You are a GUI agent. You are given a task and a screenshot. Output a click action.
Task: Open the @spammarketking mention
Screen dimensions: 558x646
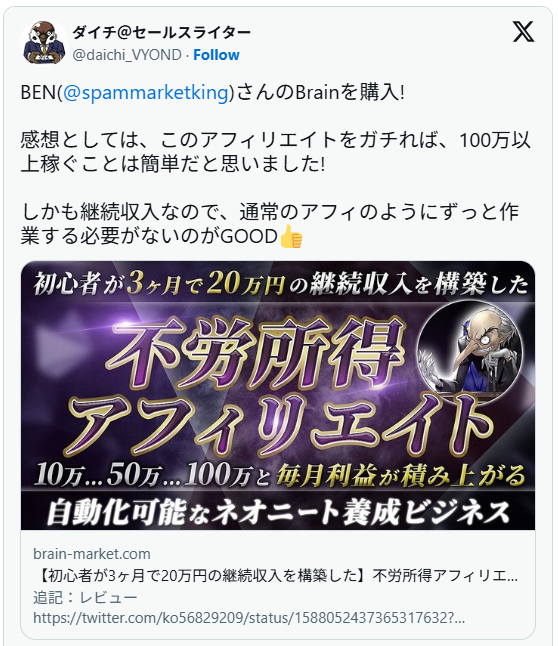(x=146, y=92)
